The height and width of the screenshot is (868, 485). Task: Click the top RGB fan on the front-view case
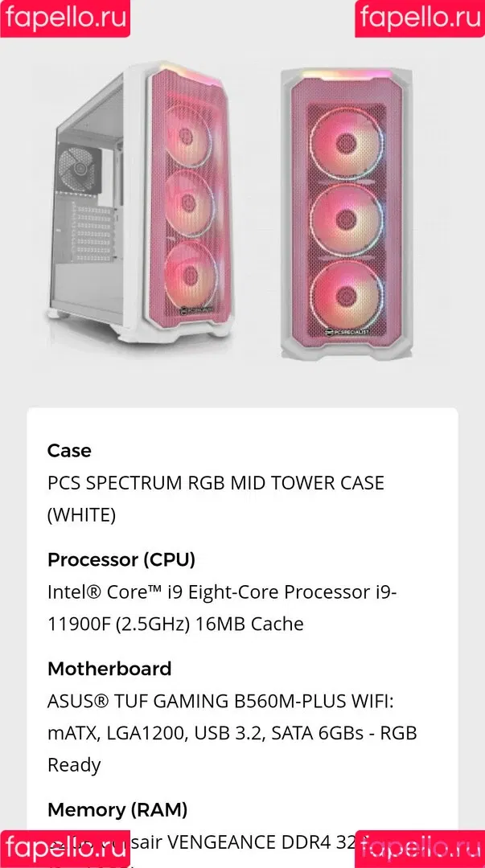coord(347,143)
